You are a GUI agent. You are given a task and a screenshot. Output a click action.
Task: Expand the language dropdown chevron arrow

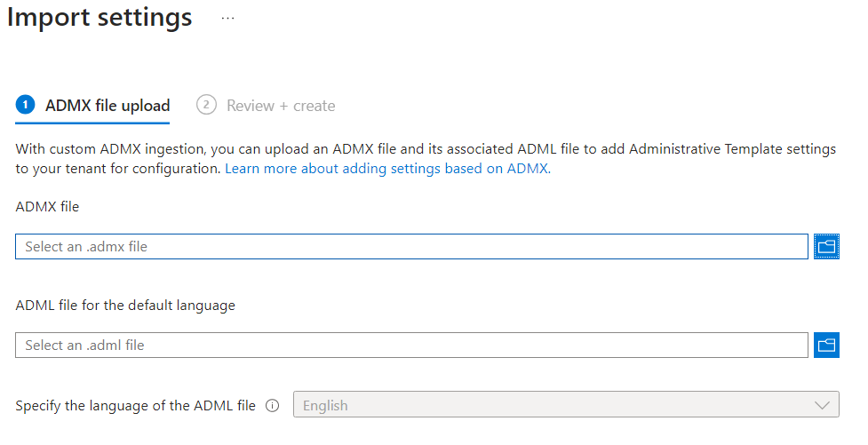click(x=822, y=405)
